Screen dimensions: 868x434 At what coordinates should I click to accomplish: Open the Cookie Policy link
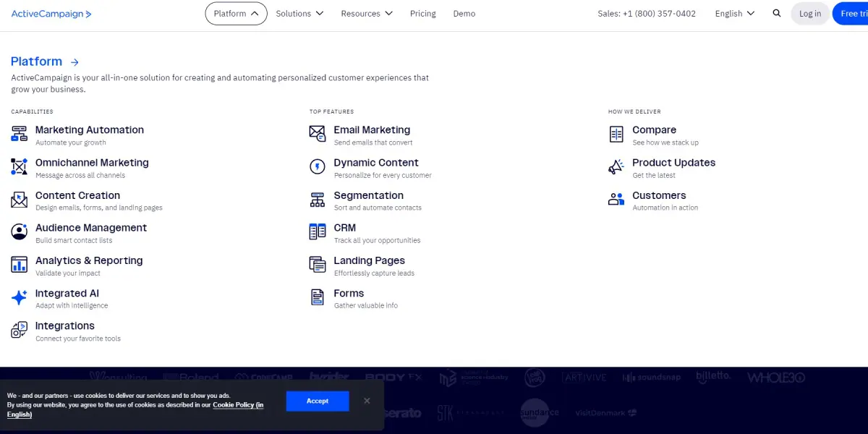(x=238, y=405)
